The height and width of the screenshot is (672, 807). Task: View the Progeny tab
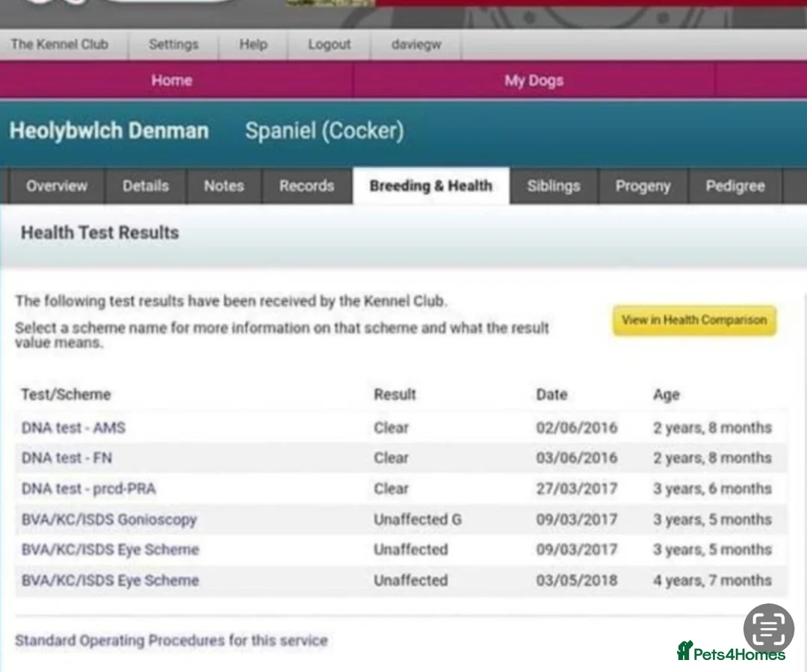tap(643, 186)
